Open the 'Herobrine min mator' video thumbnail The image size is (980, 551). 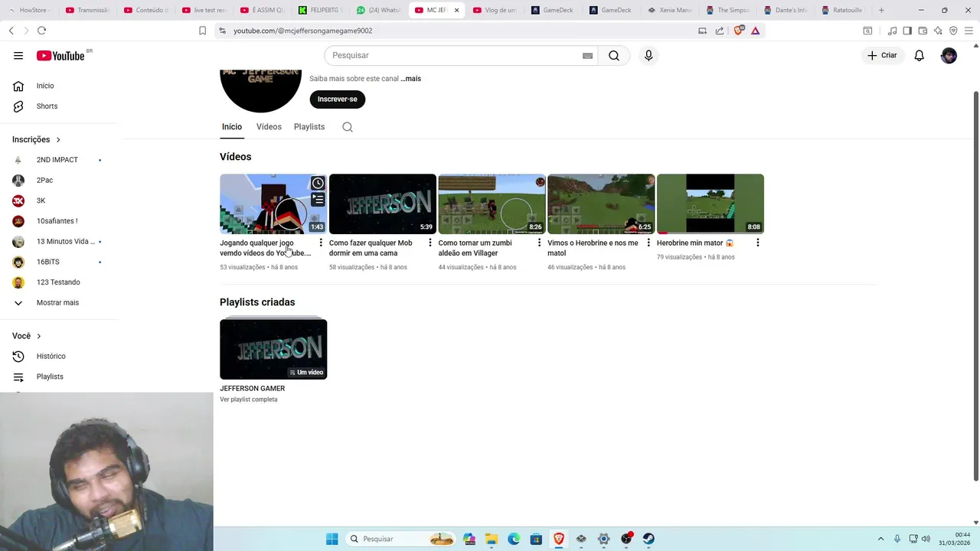coord(710,204)
